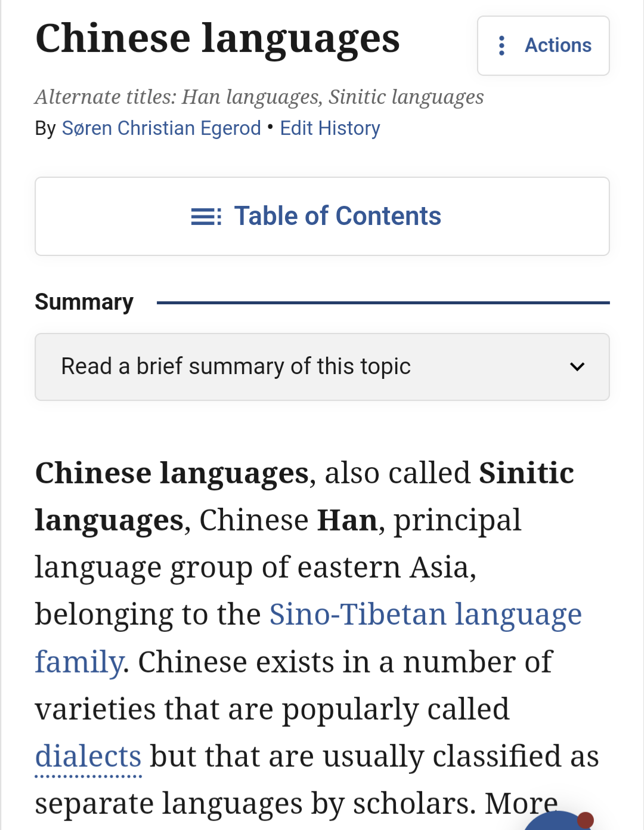644x830 pixels.
Task: Click bold "Chinese languages" starting the paragraph
Action: 172,474
